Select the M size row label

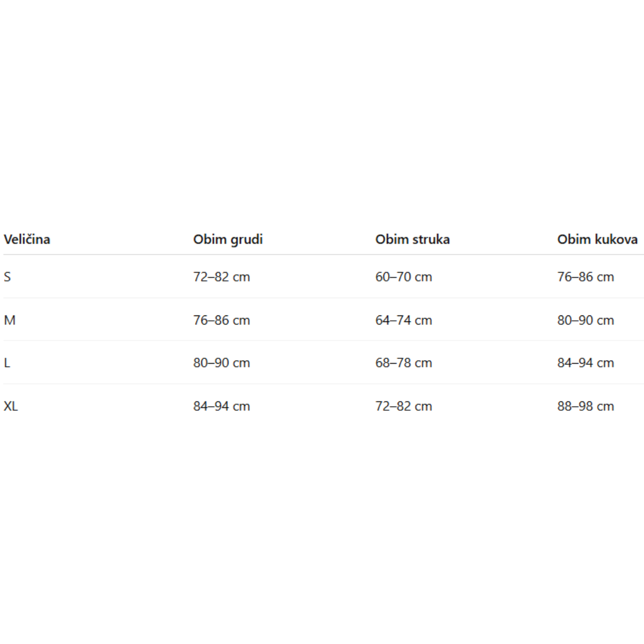point(10,320)
